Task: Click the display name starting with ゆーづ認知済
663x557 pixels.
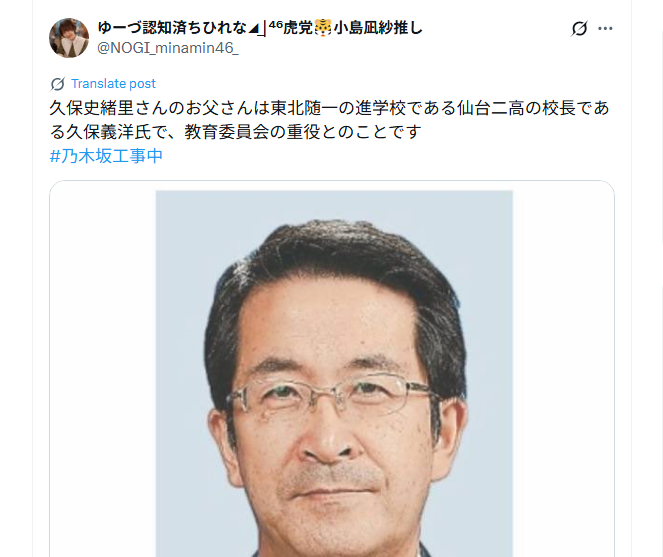Action: 260,28
